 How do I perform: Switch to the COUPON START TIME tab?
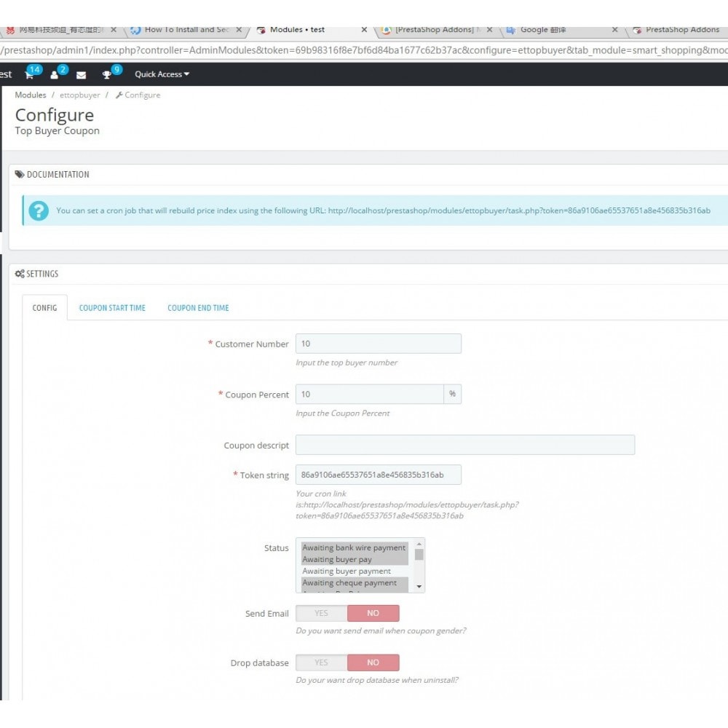click(x=112, y=308)
